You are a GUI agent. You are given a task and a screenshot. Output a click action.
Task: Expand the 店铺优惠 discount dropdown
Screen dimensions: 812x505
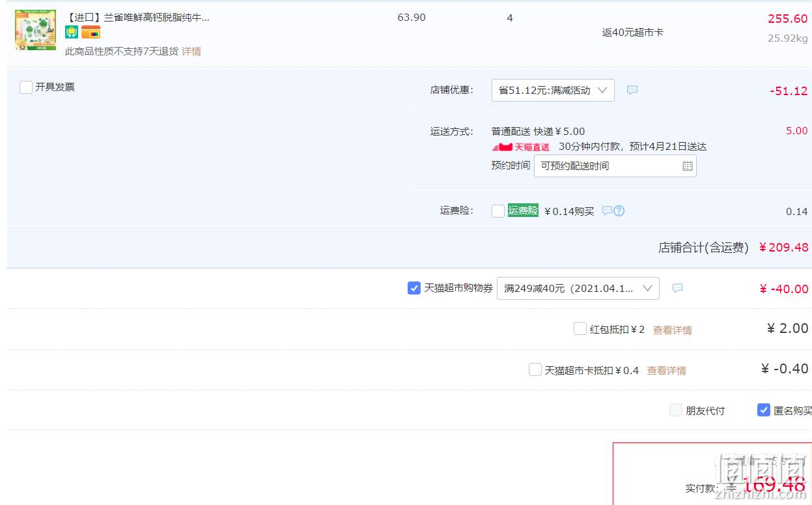(553, 91)
